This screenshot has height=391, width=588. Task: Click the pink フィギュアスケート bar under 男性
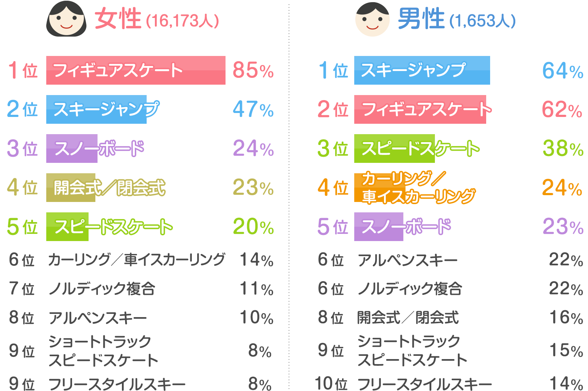[x=420, y=109]
